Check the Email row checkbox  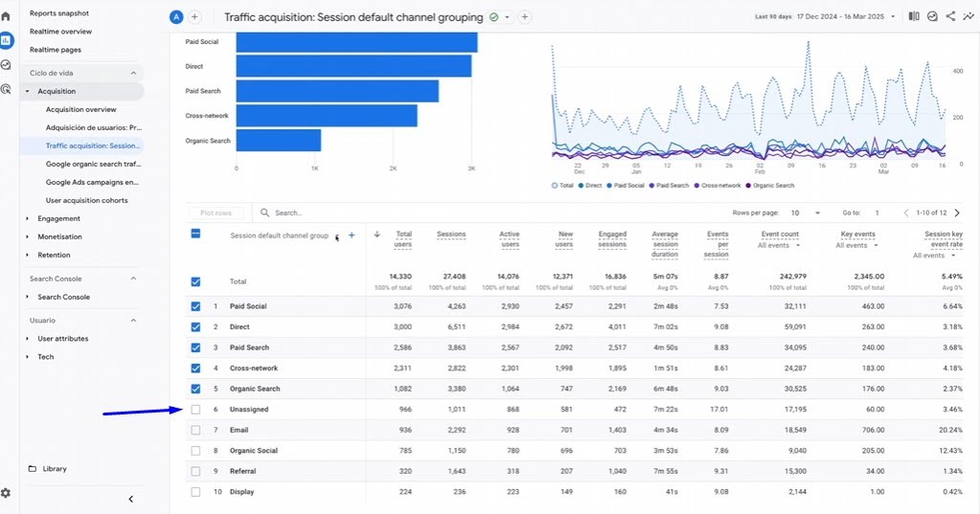tap(195, 431)
